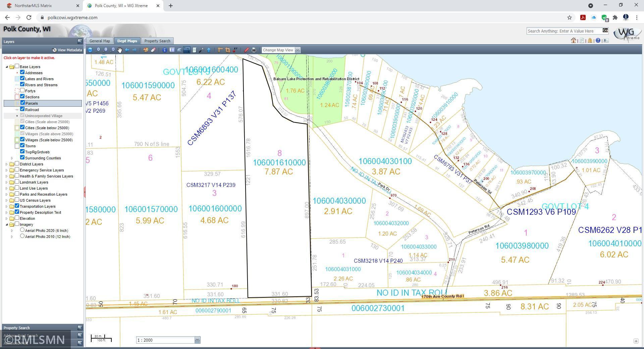The image size is (644, 349).
Task: Open the Property Search tab
Action: [x=157, y=41]
